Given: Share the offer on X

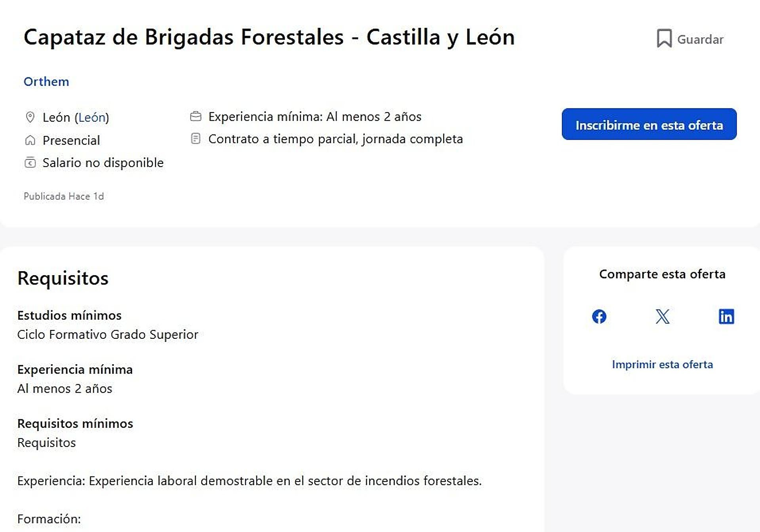Looking at the screenshot, I should pos(662,317).
